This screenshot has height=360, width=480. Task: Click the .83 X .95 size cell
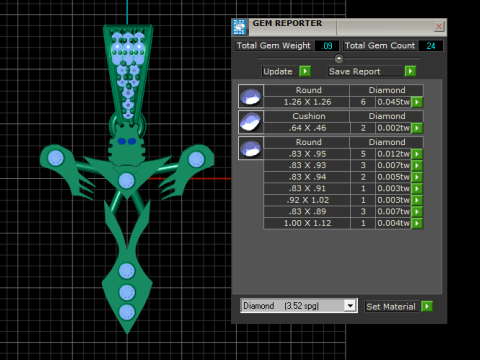[307, 154]
